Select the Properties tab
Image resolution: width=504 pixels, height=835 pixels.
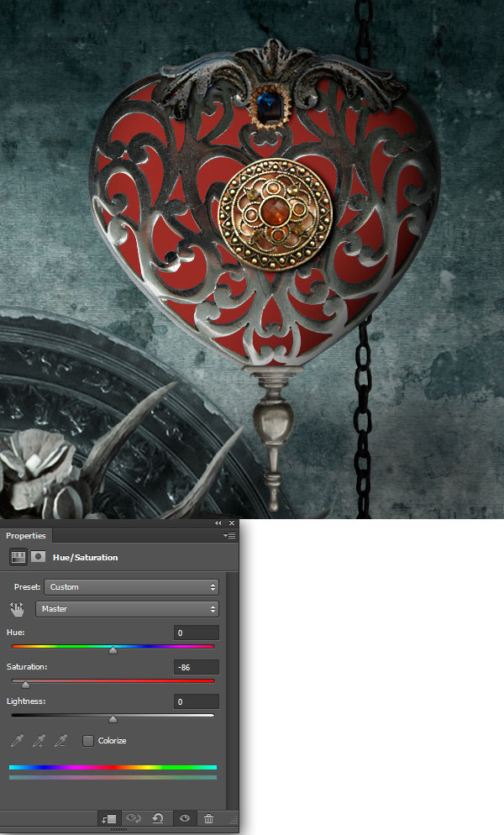point(26,536)
